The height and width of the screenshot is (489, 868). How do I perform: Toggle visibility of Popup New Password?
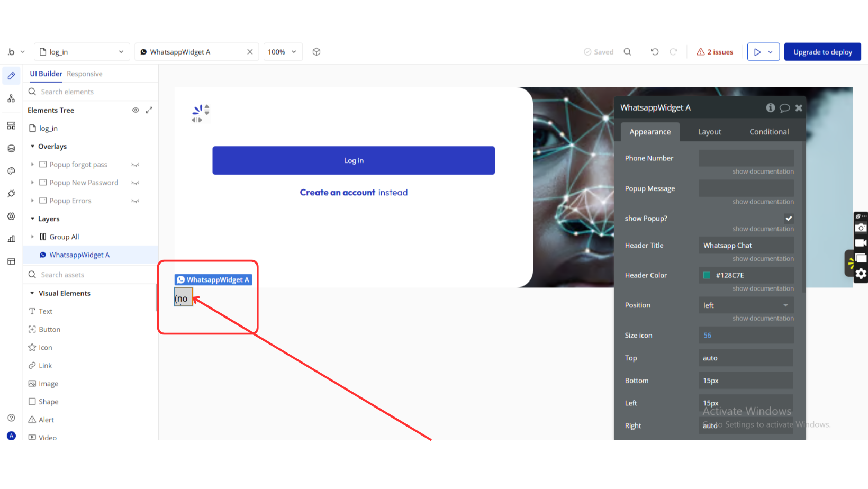coord(135,183)
